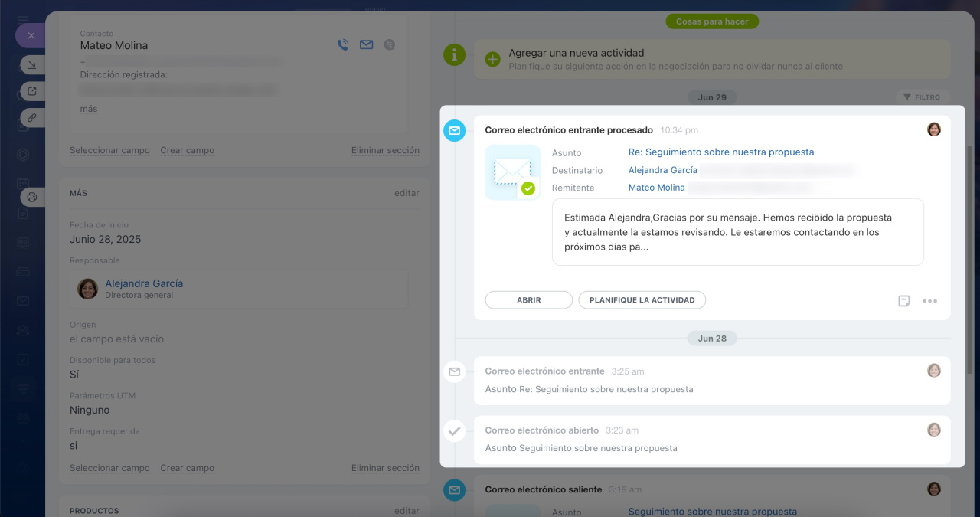Expand contact details with "más"
Screen dimensions: 980x517
click(89, 109)
